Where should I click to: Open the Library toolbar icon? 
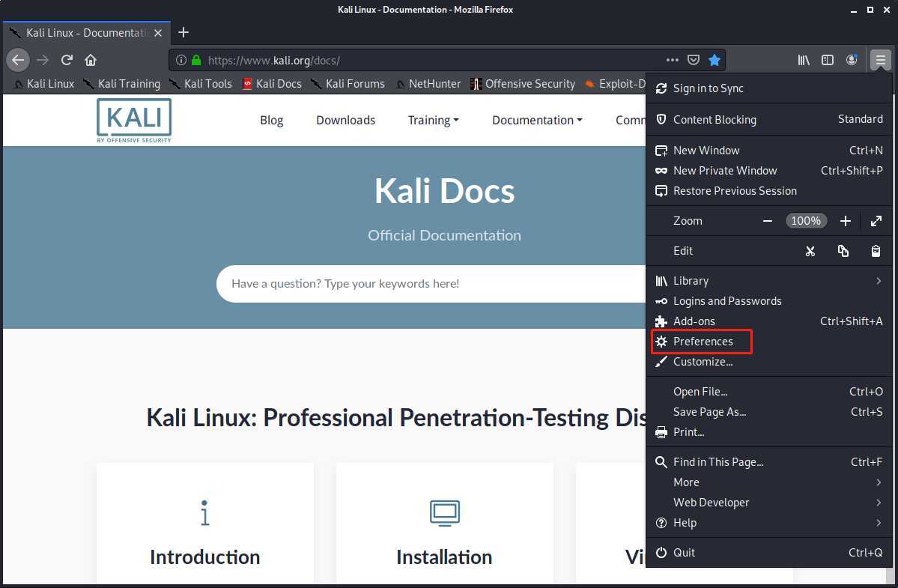pyautogui.click(x=804, y=60)
